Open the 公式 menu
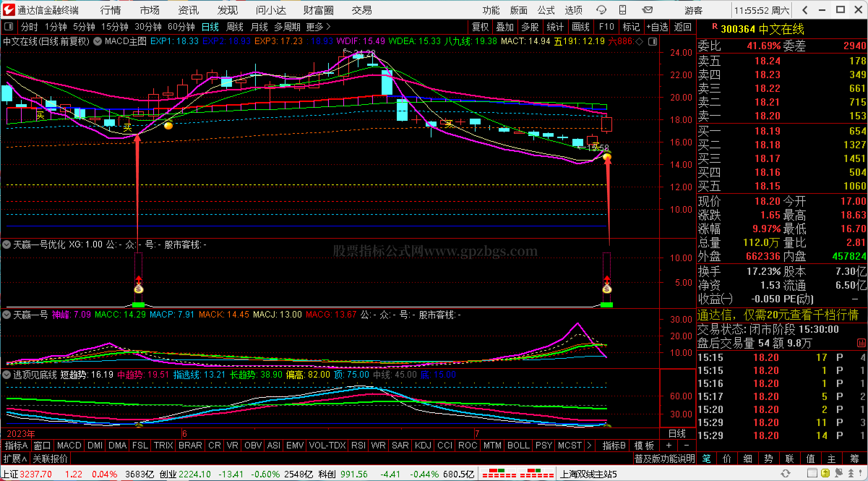868x481 pixels. [546, 10]
